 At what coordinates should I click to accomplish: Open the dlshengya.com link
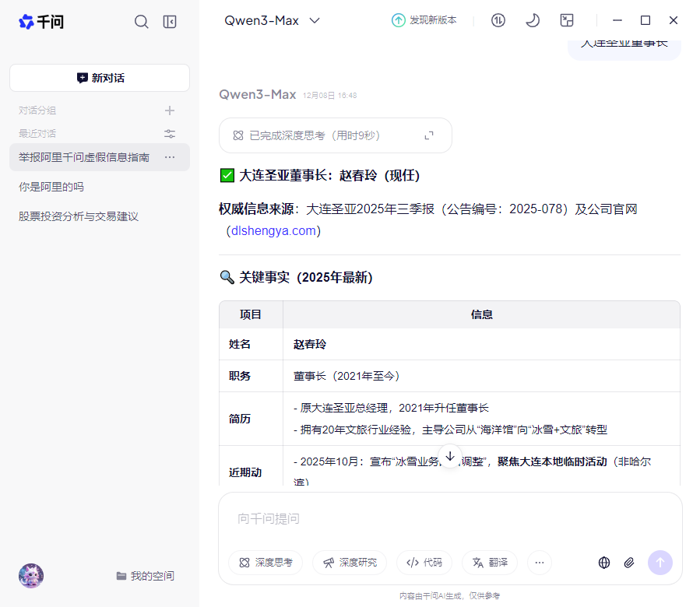click(x=273, y=231)
